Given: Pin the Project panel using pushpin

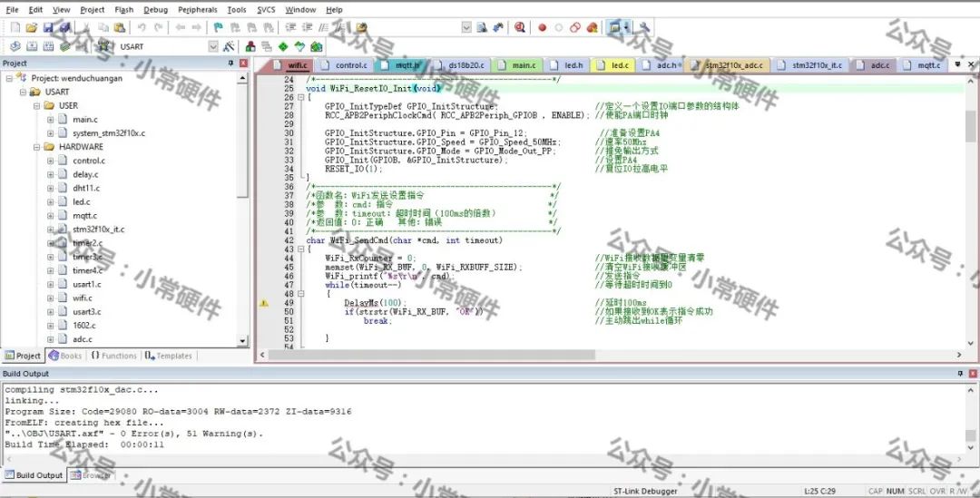Looking at the screenshot, I should click(x=230, y=63).
